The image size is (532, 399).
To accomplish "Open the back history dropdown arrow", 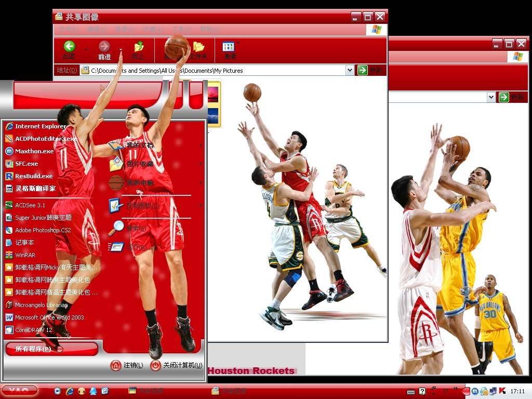I will tap(86, 49).
